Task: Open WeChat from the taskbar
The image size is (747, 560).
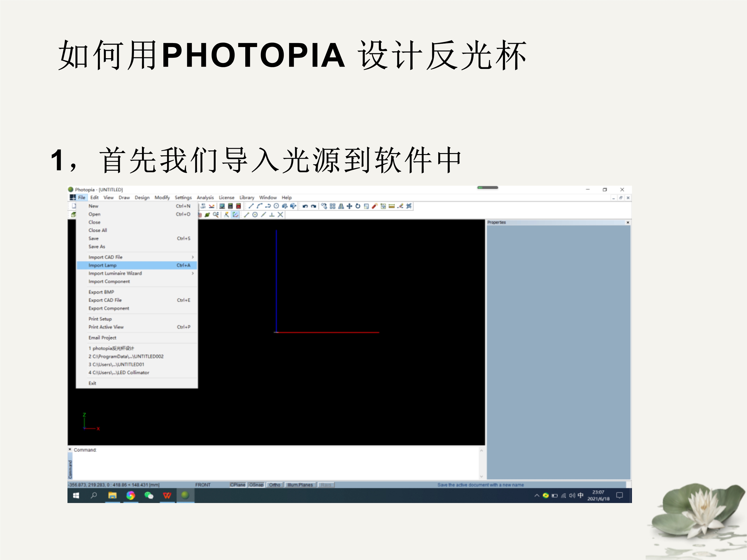Action: click(x=149, y=495)
